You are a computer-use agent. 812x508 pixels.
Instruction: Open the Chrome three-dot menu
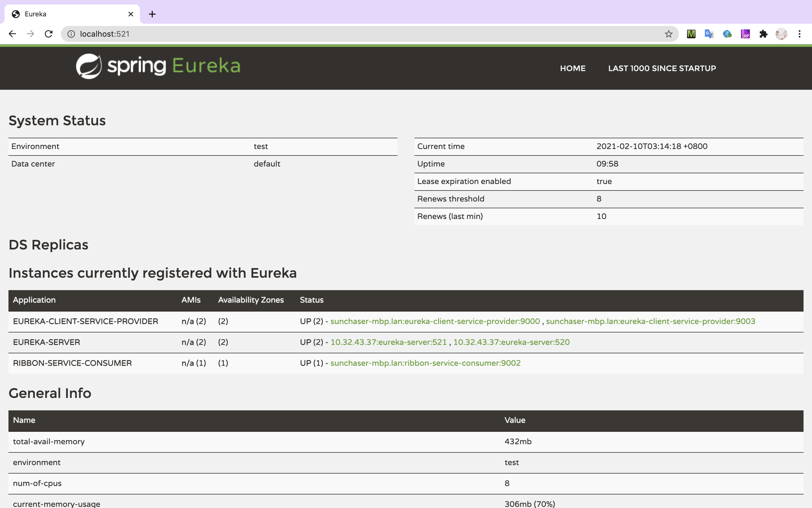(800, 34)
